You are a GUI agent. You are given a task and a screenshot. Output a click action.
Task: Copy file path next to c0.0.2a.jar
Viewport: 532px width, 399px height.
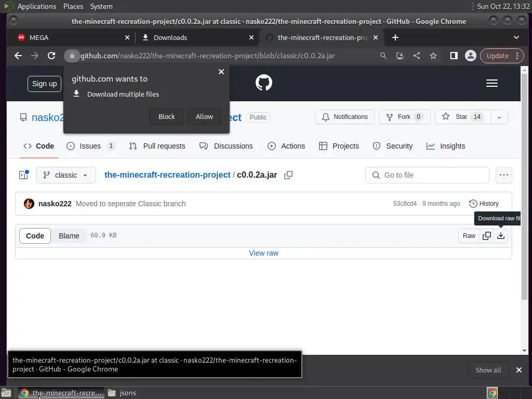(288, 175)
